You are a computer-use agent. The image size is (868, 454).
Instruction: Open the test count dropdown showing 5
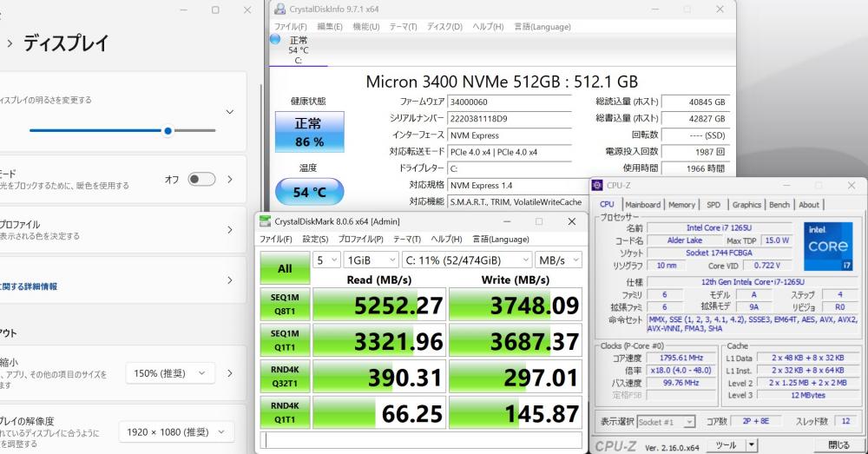point(326,260)
